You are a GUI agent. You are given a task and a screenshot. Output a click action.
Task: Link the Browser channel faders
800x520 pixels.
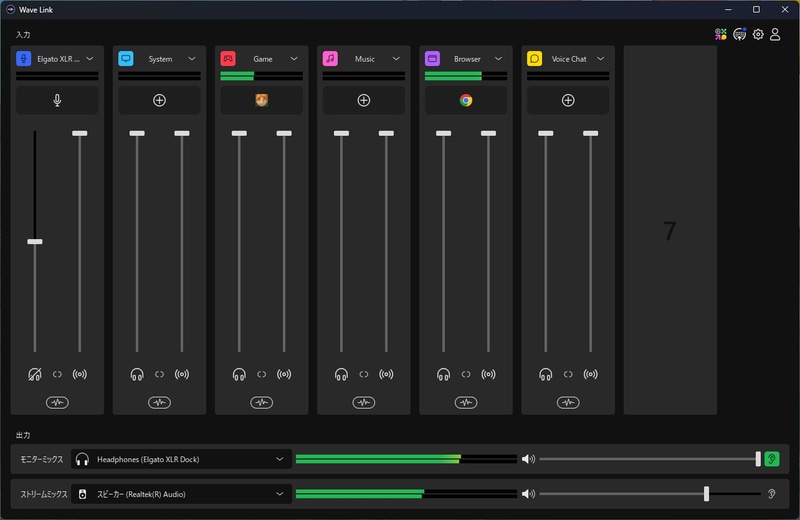click(466, 375)
